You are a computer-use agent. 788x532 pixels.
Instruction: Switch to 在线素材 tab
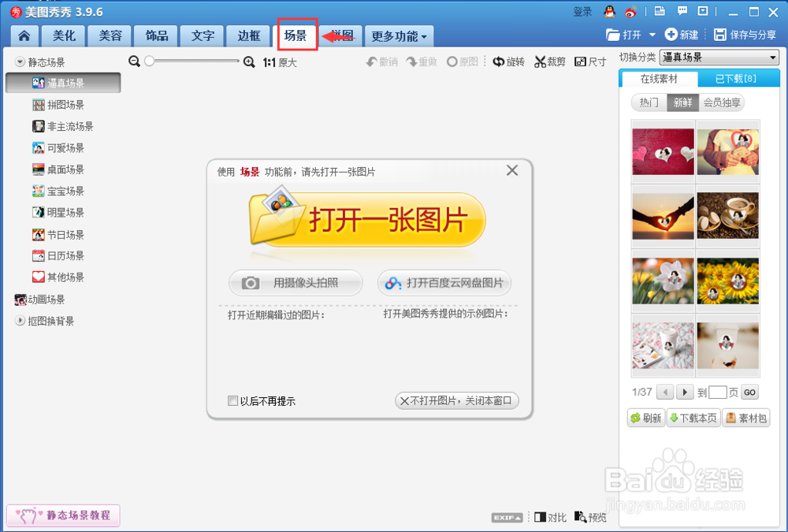(659, 79)
